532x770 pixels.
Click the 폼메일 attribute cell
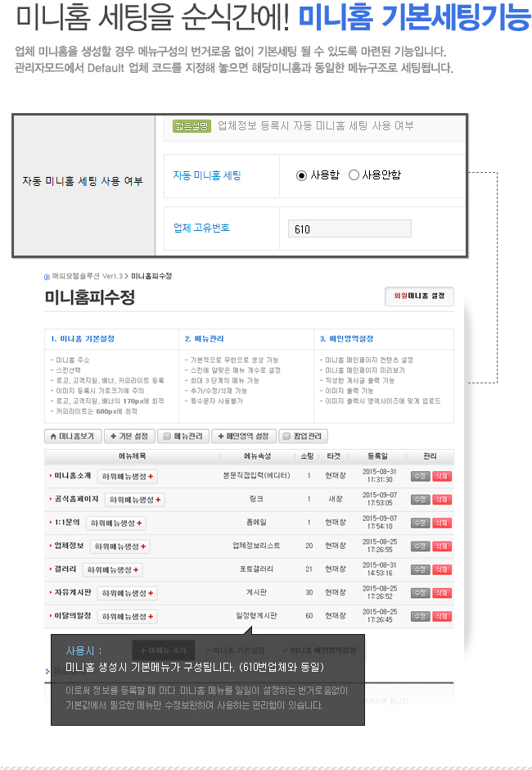point(256,523)
